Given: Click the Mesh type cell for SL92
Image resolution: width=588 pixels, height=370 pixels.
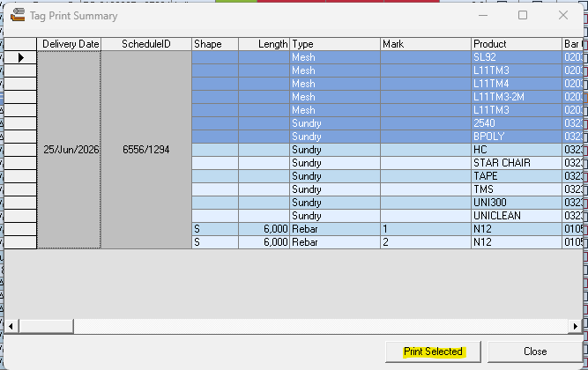Looking at the screenshot, I should [335, 57].
